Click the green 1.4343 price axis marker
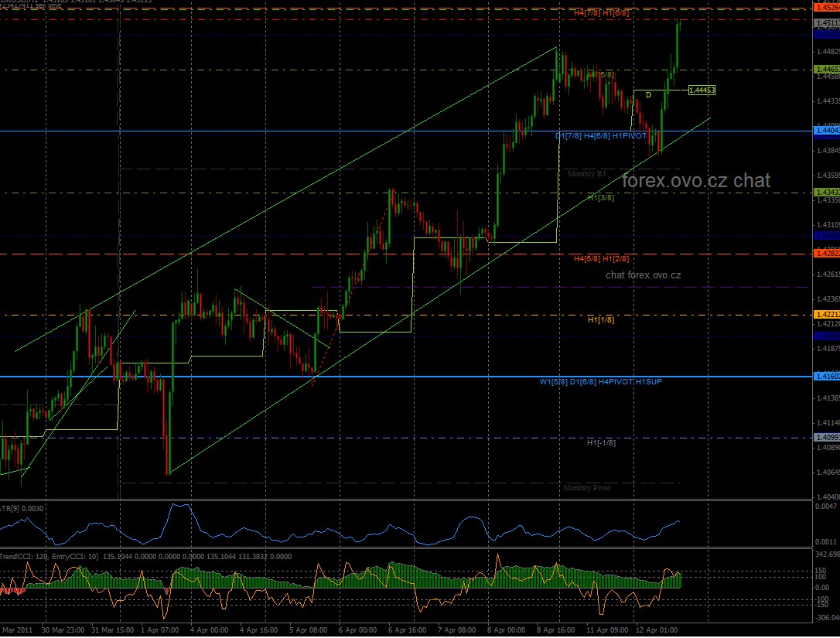Screen dimensions: 840x638 click(827, 192)
